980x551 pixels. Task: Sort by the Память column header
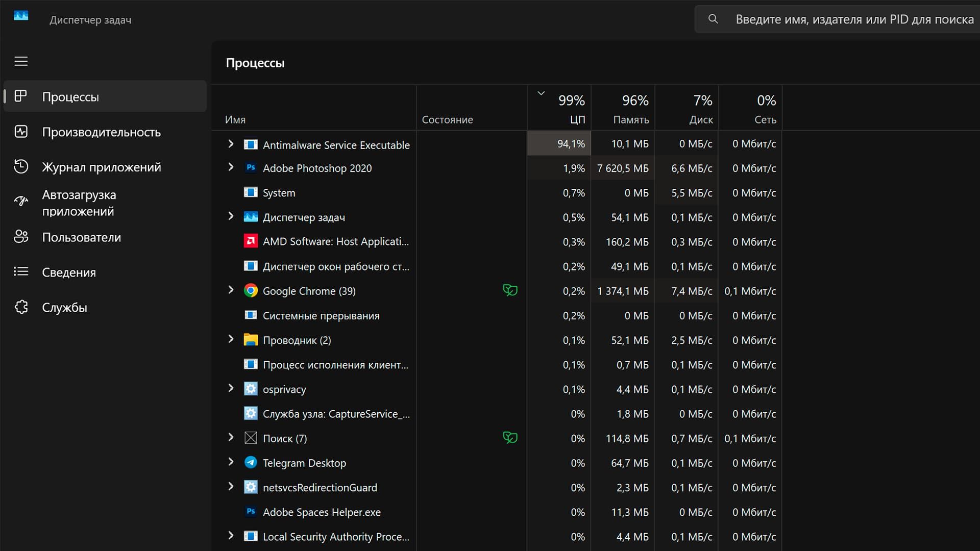tap(630, 119)
